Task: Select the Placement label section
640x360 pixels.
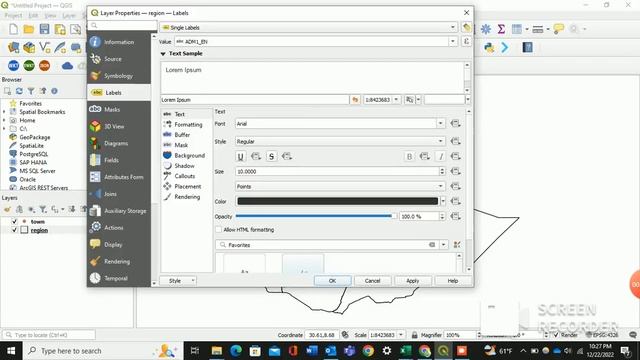Action: [x=187, y=187]
